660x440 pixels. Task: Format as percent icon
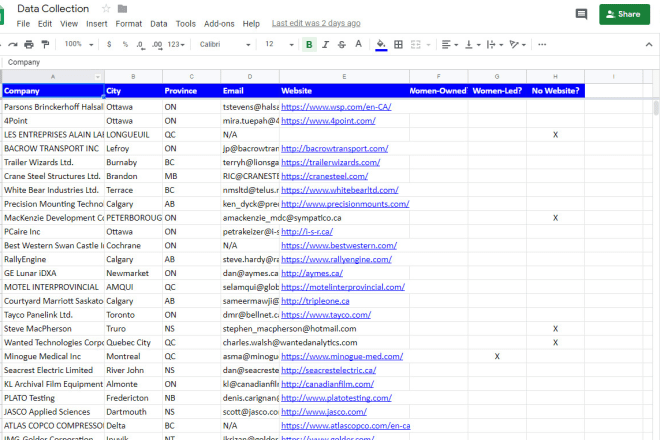pyautogui.click(x=125, y=44)
